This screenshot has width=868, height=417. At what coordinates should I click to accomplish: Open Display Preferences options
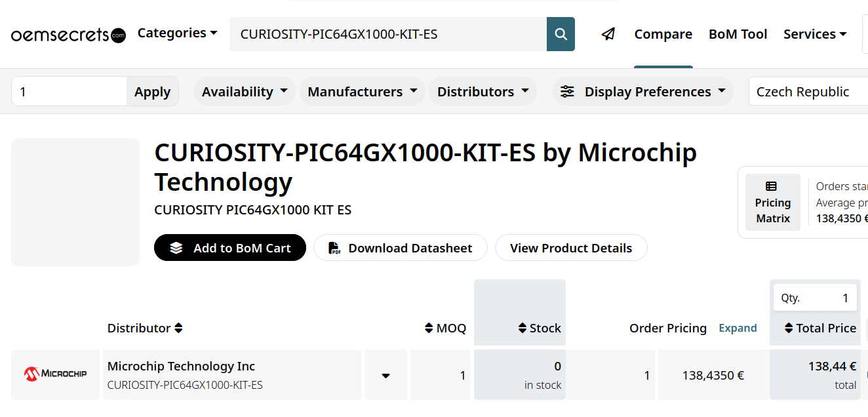pyautogui.click(x=643, y=92)
